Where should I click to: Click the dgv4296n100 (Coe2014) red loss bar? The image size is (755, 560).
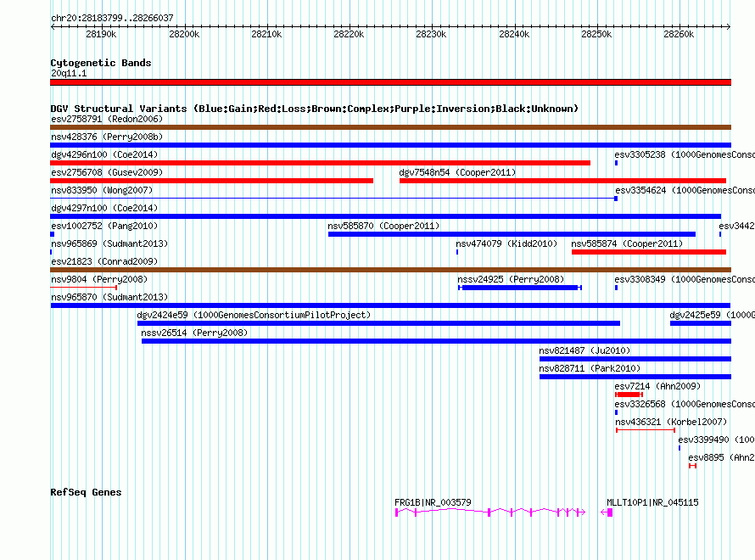[x=320, y=163]
